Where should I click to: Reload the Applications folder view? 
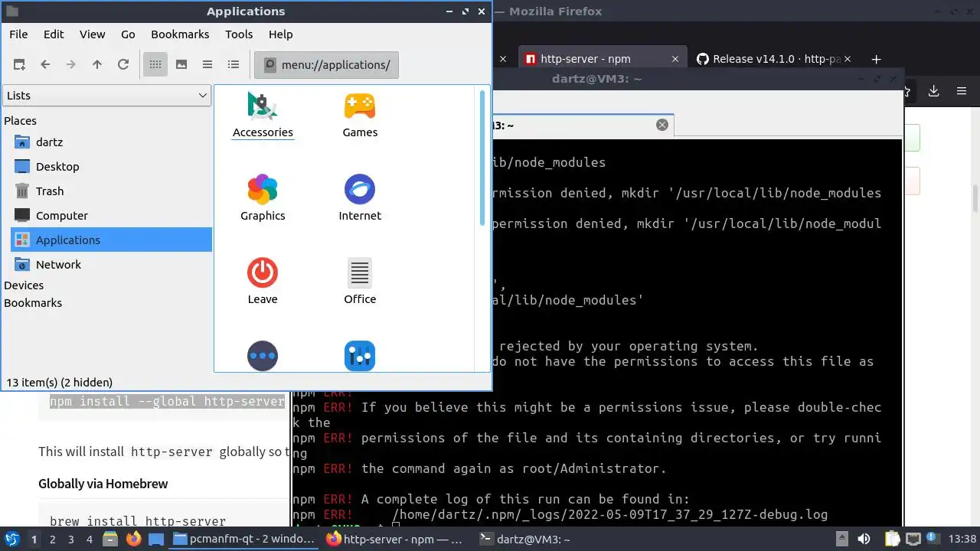click(x=123, y=65)
